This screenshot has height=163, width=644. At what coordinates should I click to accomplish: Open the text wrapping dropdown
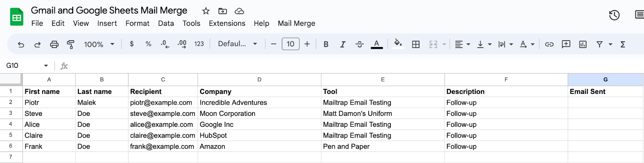pyautogui.click(x=506, y=44)
